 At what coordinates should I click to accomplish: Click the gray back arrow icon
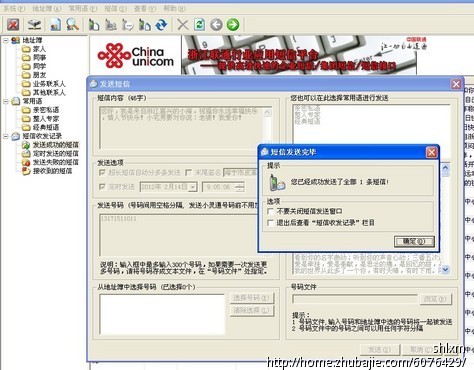tap(216, 25)
